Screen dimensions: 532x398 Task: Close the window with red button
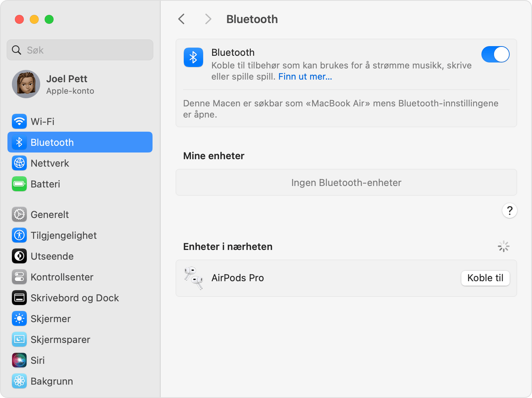19,19
